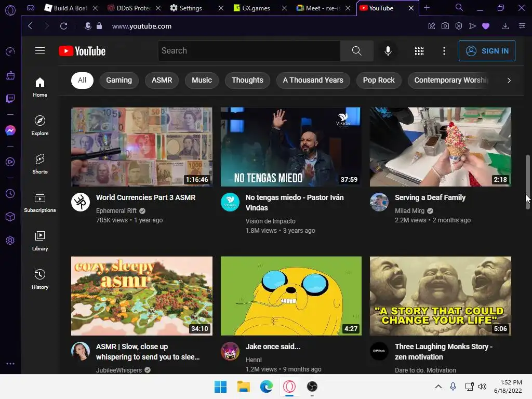This screenshot has height=399, width=532.
Task: Reload the YouTube page
Action: click(x=63, y=26)
